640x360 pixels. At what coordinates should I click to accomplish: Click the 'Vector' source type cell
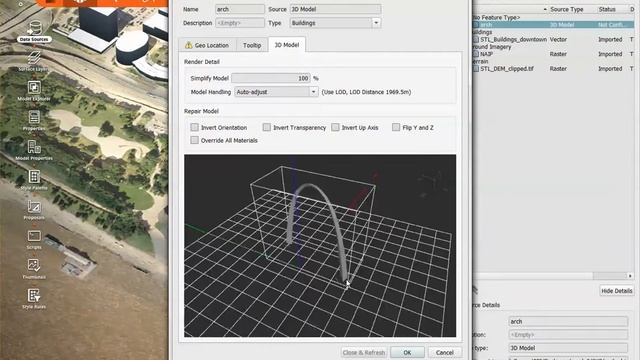558,40
